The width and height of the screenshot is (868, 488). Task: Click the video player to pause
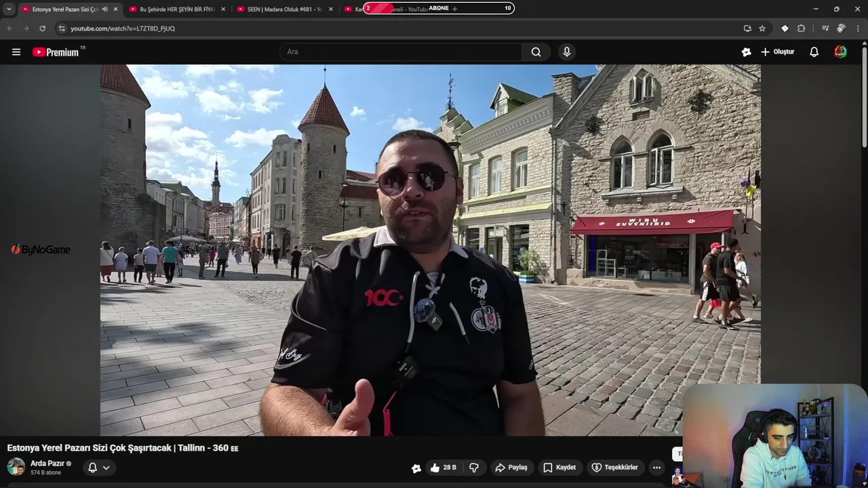[430, 250]
